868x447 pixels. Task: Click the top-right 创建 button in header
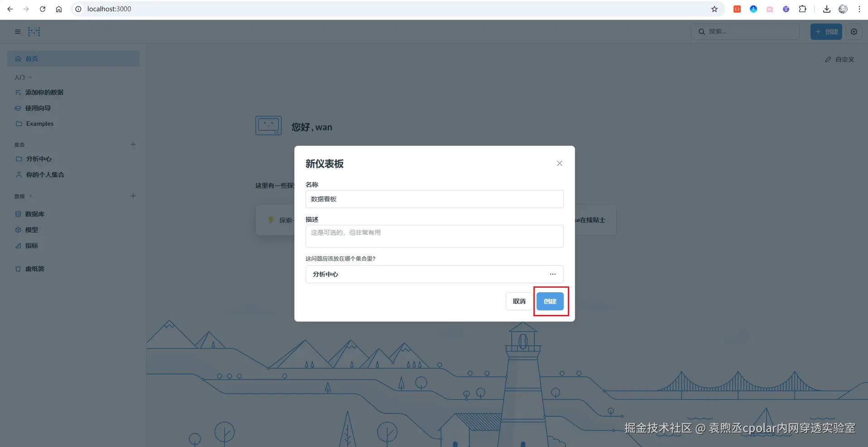(x=826, y=32)
